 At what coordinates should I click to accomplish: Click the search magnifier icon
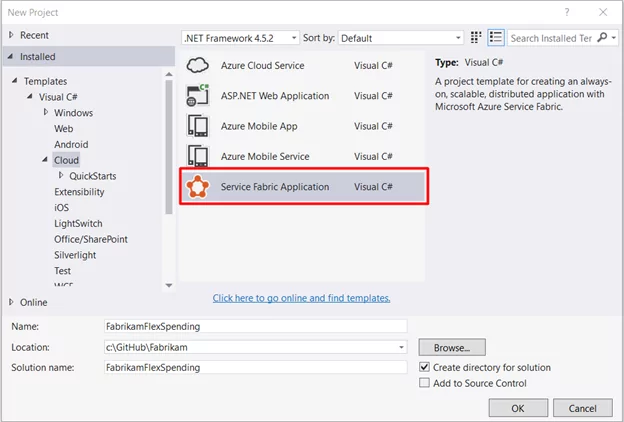(603, 38)
